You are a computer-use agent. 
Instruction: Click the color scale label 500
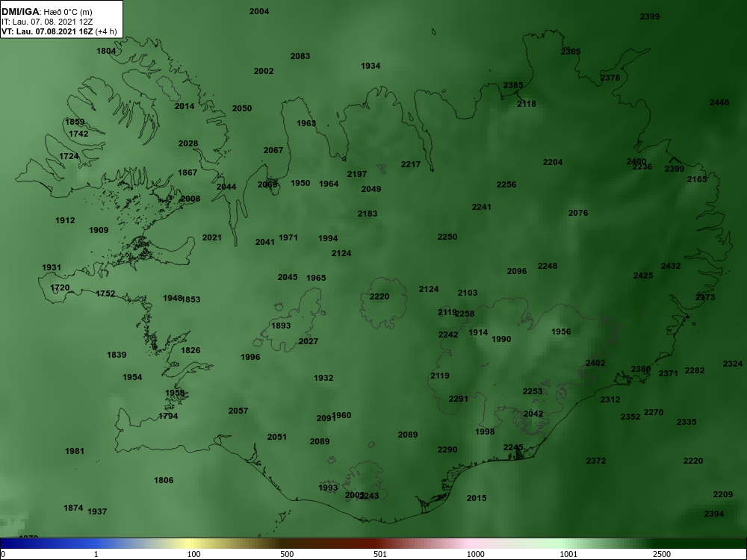pos(287,554)
